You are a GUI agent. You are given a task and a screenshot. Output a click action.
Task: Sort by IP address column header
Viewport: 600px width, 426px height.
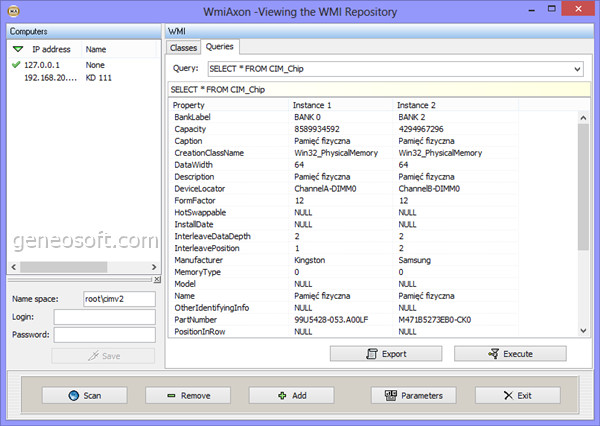pyautogui.click(x=51, y=49)
